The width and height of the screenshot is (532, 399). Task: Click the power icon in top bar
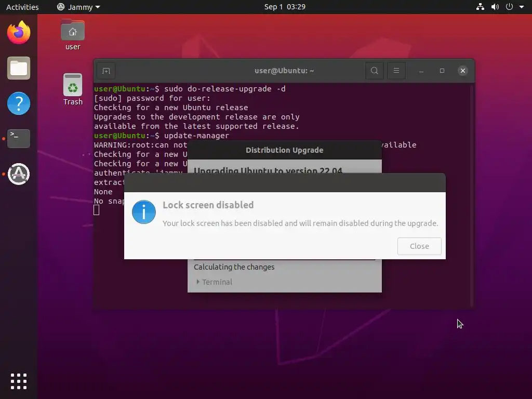[x=509, y=7]
